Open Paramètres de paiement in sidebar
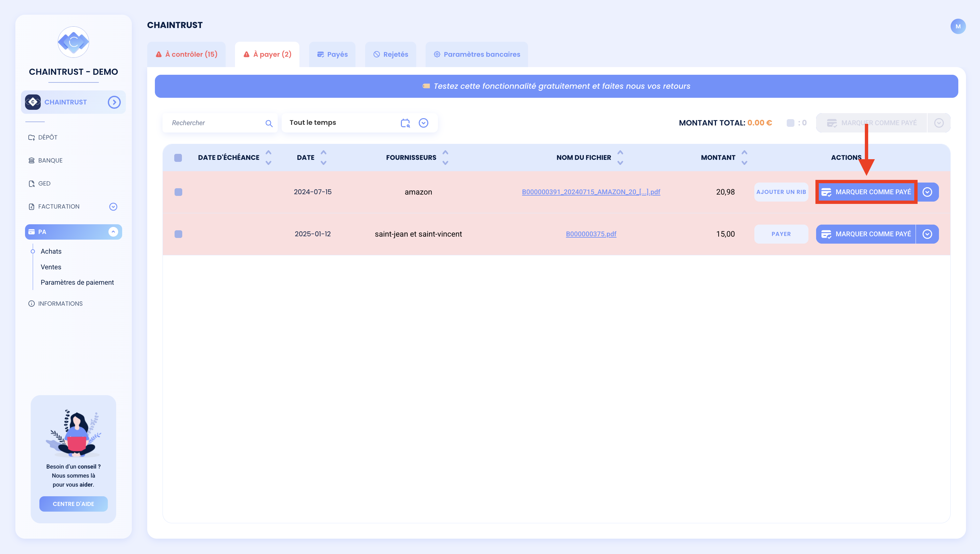This screenshot has width=980, height=554. click(77, 282)
